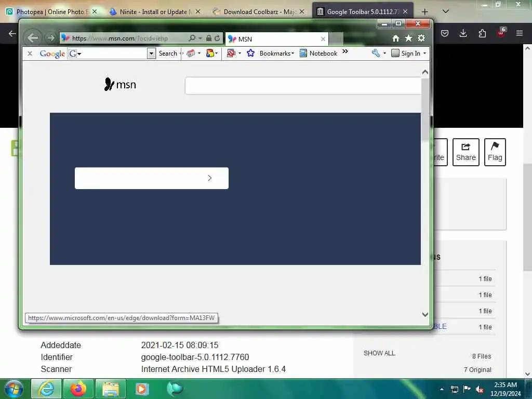Click the IE address bar search magnifier
Screen dimensions: 532x399
192,38
